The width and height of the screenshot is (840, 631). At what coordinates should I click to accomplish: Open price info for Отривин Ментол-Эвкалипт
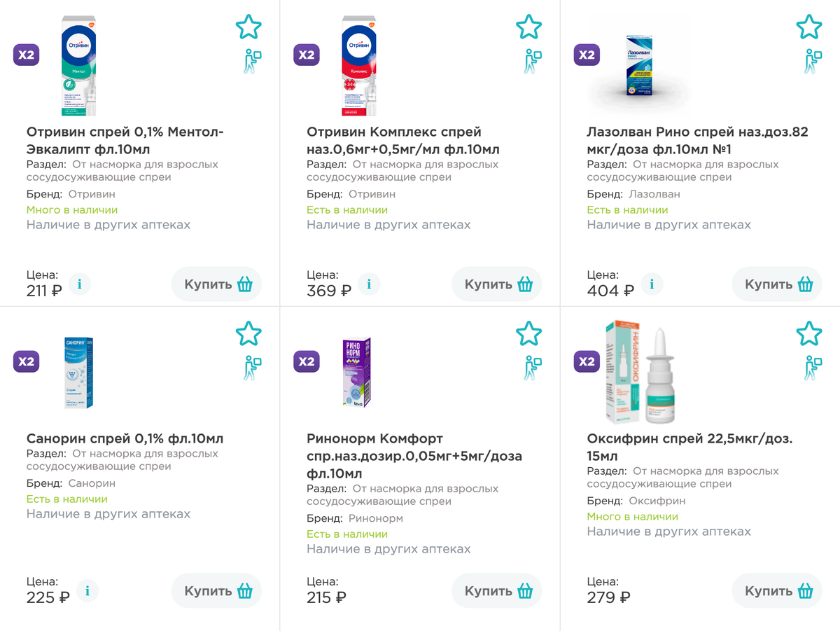[80, 284]
